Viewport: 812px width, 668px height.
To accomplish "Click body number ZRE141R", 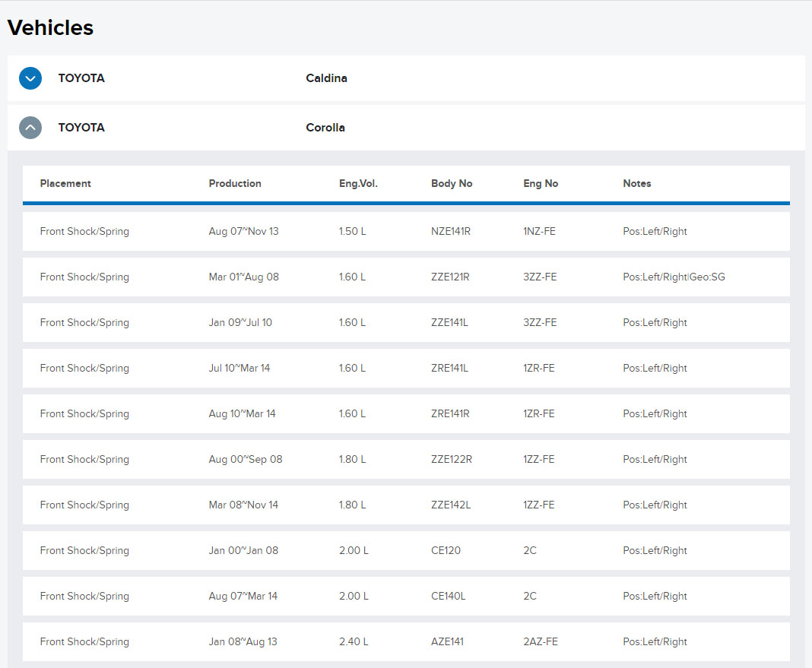I will [x=450, y=413].
